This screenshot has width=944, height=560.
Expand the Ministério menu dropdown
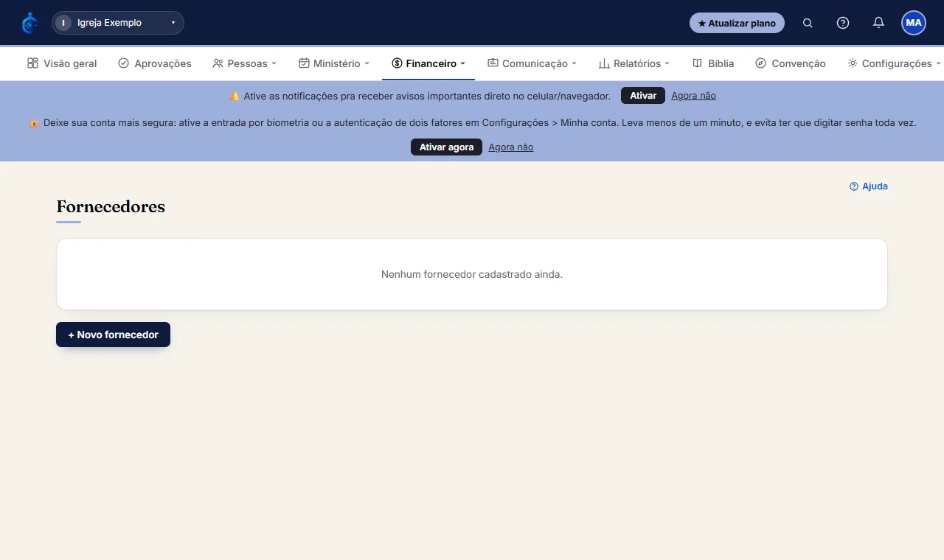(333, 63)
